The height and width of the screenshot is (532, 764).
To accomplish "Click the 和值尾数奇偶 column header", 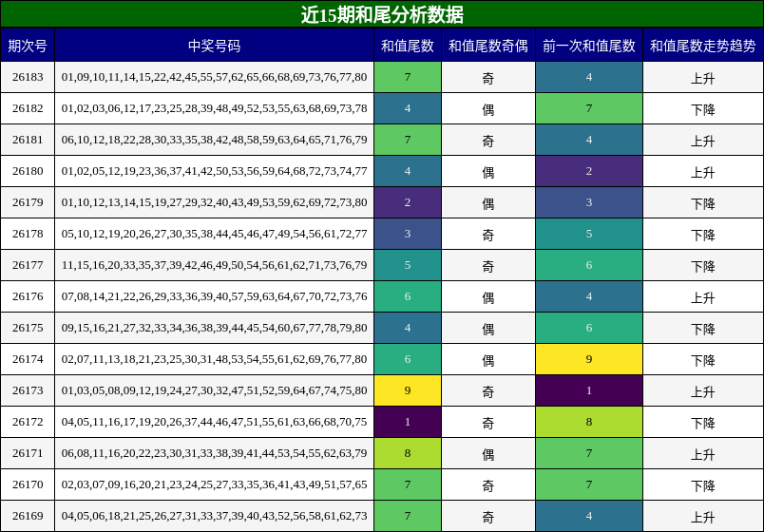I will click(x=488, y=46).
